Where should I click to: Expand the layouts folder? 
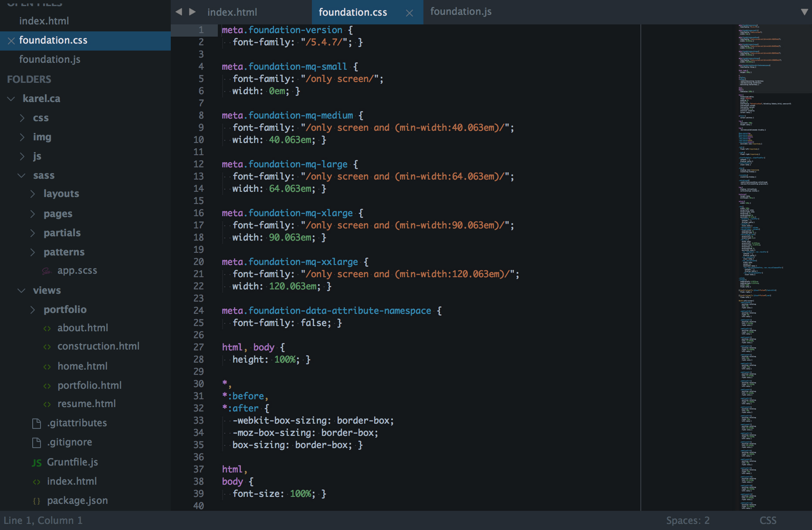[x=32, y=194]
